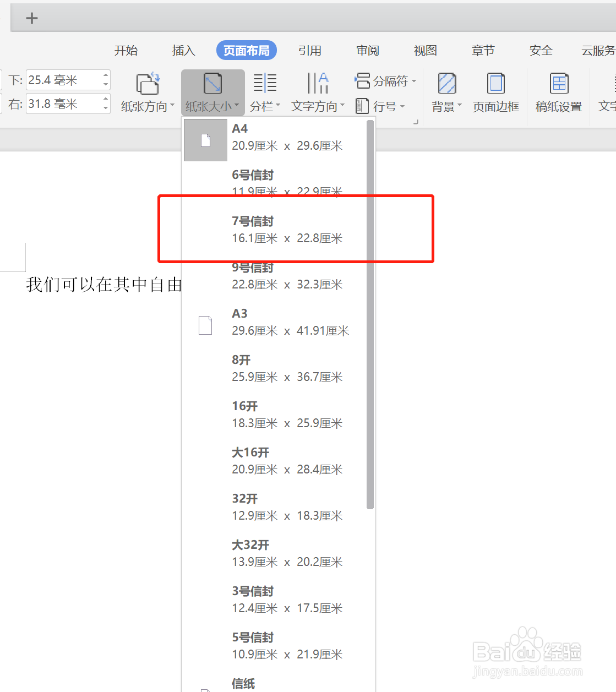Switch to the 开始 ribbon tab

[x=126, y=51]
